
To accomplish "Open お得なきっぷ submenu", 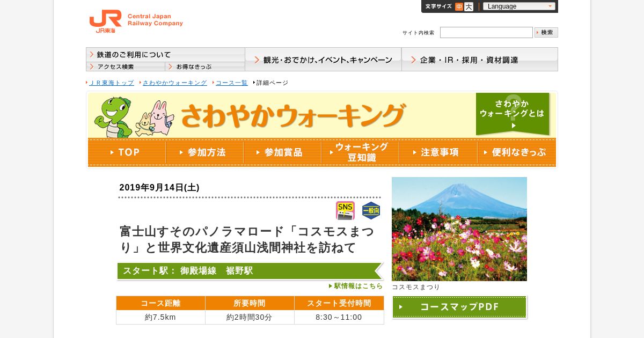I will (205, 67).
